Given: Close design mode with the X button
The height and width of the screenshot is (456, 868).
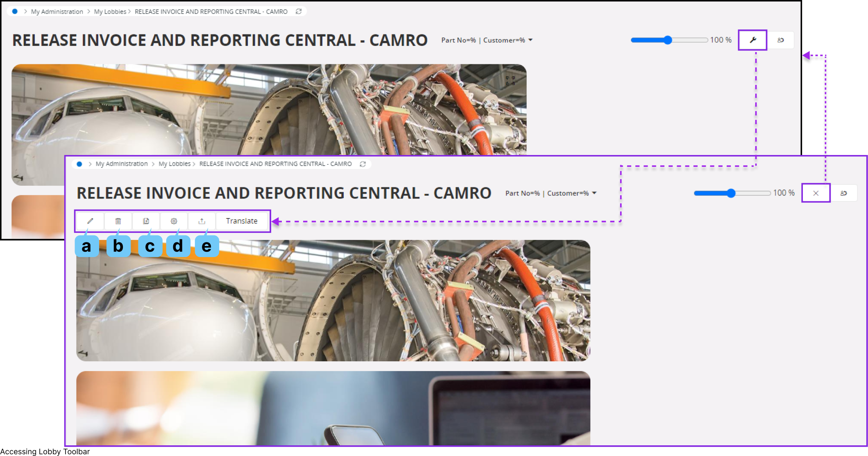Looking at the screenshot, I should click(x=816, y=193).
